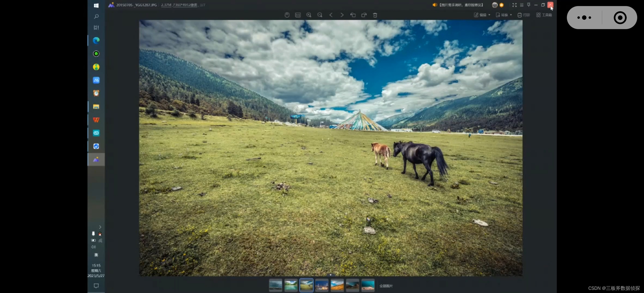Toggle full screen view mode
Image resolution: width=644 pixels, height=293 pixels.
tap(514, 5)
